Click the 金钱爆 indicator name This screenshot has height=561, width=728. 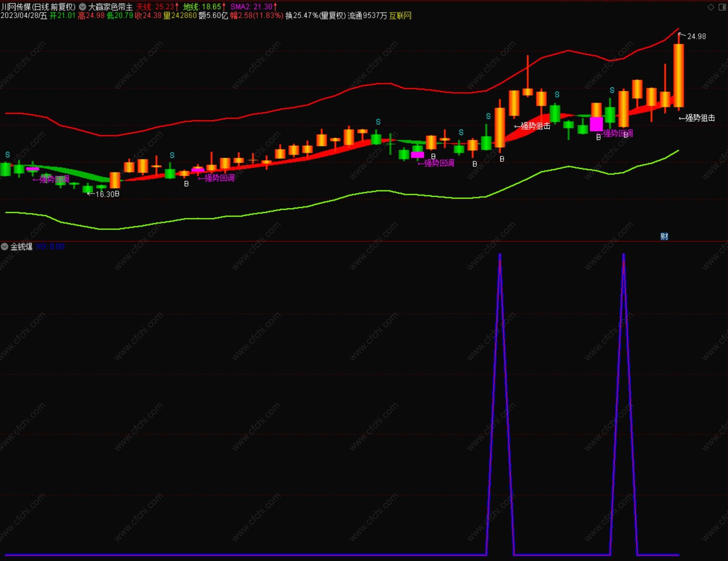tap(21, 246)
